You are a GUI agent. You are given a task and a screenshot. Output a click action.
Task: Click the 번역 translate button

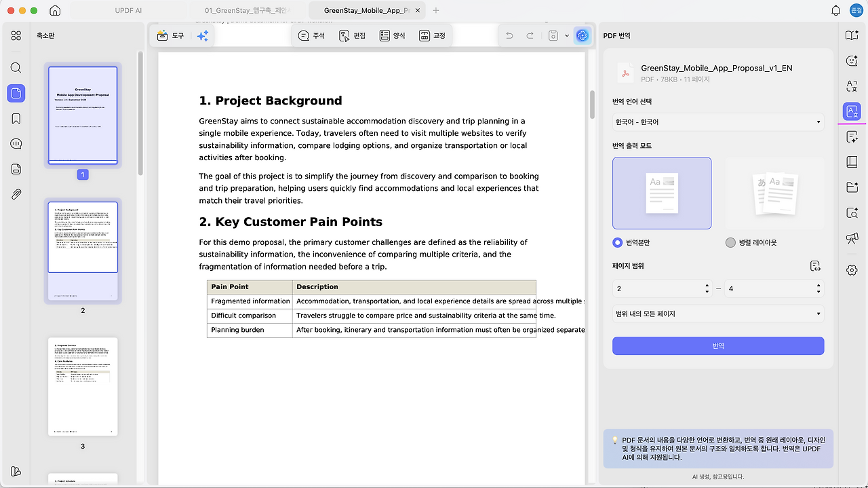(718, 346)
